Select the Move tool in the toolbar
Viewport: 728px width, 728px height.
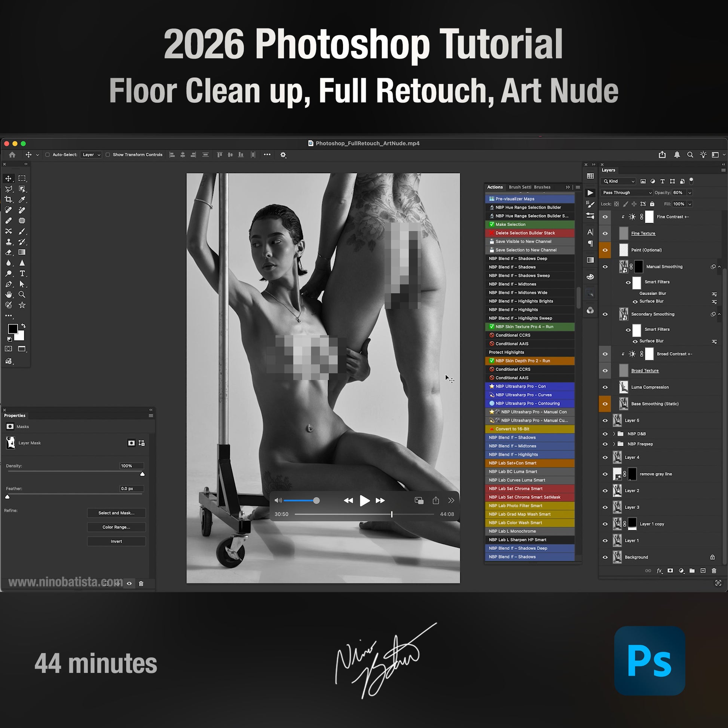click(x=8, y=178)
